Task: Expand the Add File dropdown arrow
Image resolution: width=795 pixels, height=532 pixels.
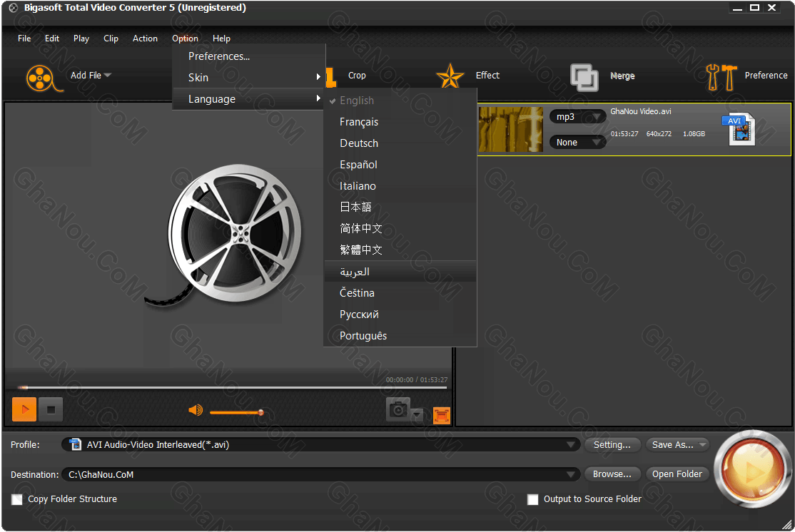Action: pos(108,75)
